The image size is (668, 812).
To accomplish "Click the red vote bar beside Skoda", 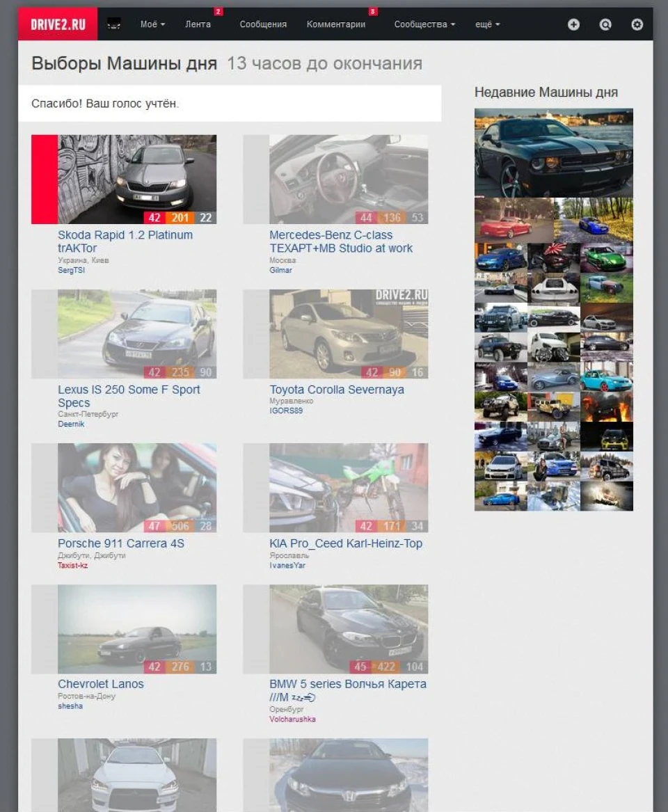I will click(45, 180).
